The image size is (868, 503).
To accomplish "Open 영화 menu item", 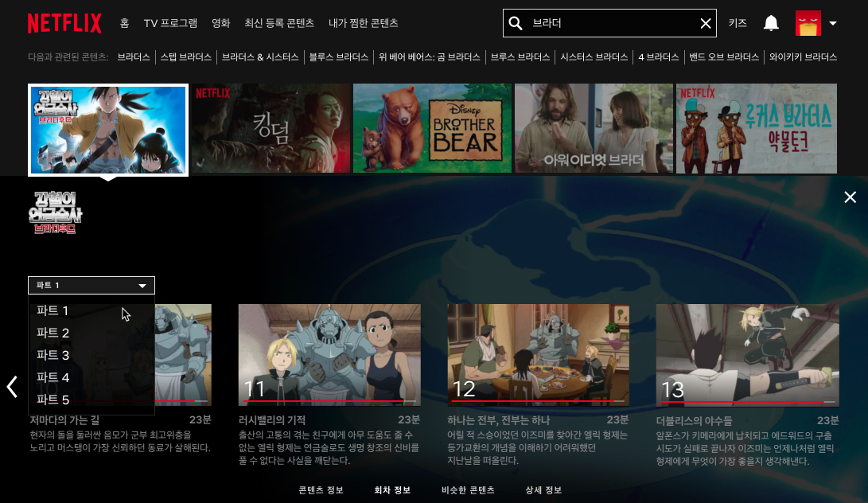I will click(x=221, y=23).
